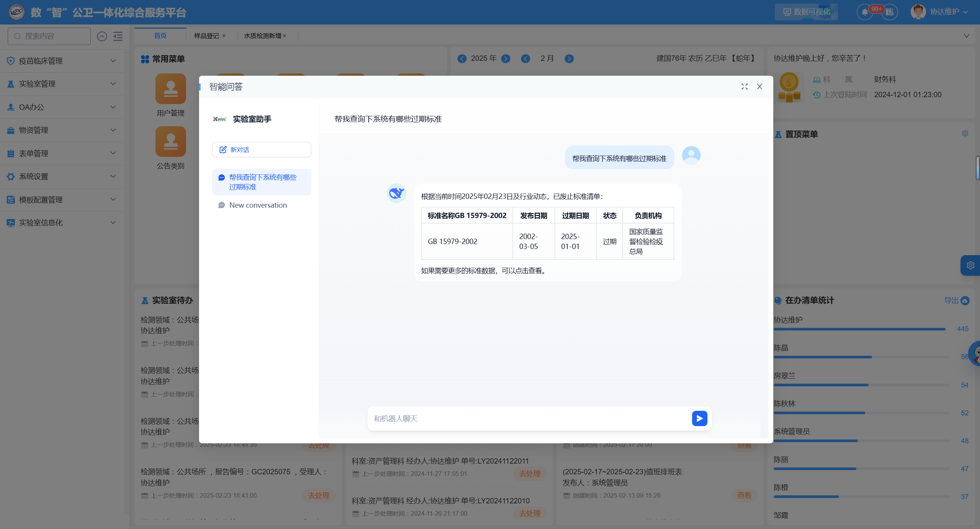Expand the tab list chevron at right
The image size is (980, 529).
(x=966, y=36)
